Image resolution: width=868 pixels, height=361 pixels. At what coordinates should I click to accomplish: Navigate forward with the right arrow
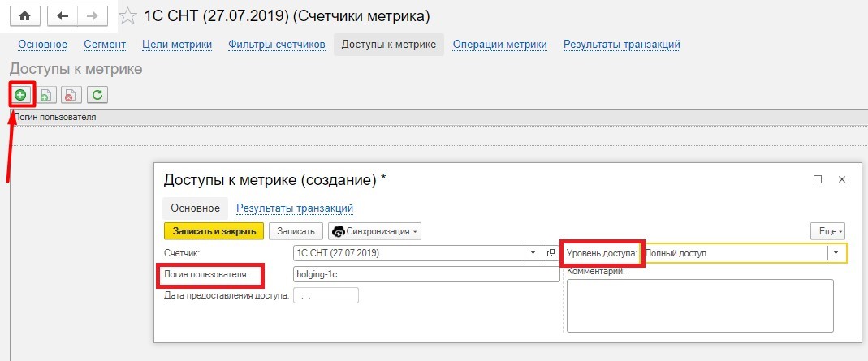tap(93, 16)
